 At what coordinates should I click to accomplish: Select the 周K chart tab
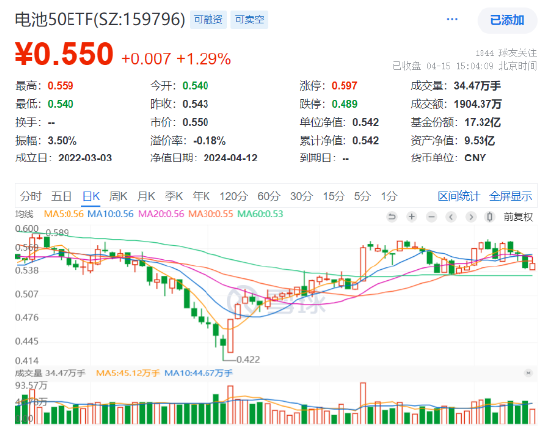point(118,196)
